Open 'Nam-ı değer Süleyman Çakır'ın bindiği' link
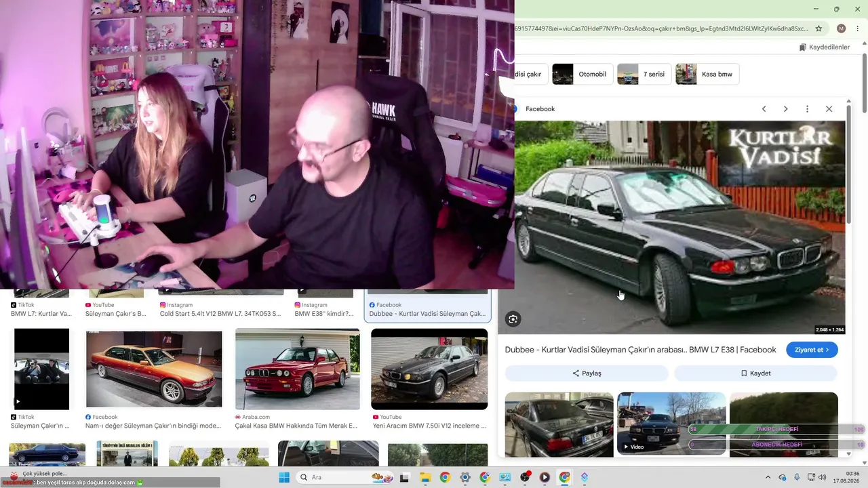Screen dimensions: 868x488 click(x=153, y=426)
